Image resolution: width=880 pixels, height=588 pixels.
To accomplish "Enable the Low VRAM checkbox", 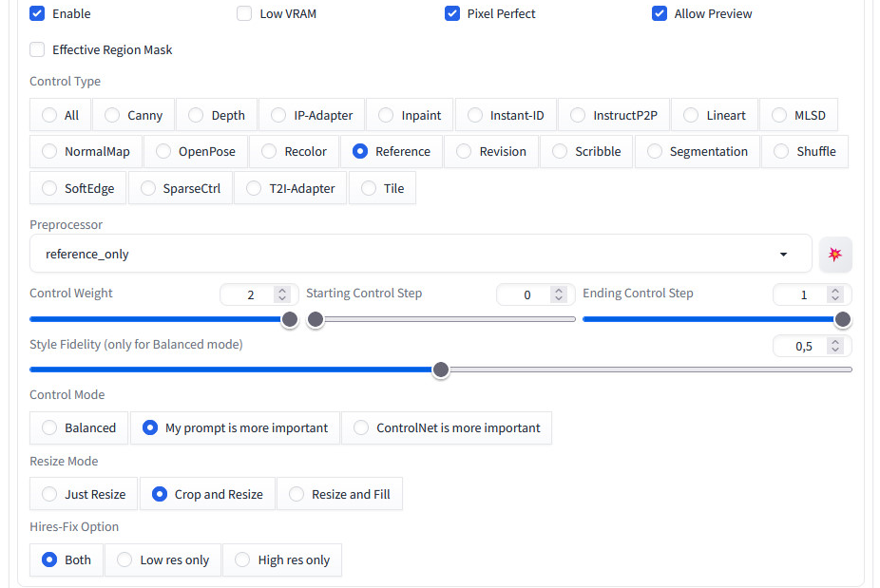I will [244, 13].
